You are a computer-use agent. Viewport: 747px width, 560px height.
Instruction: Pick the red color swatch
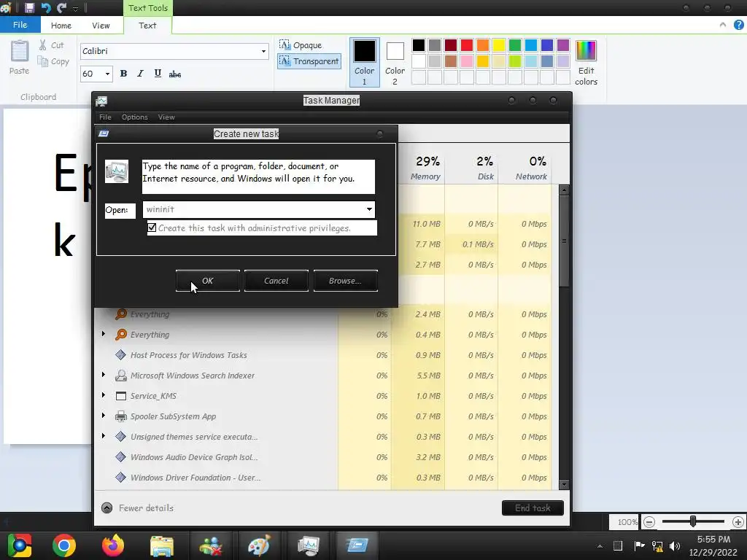[467, 45]
